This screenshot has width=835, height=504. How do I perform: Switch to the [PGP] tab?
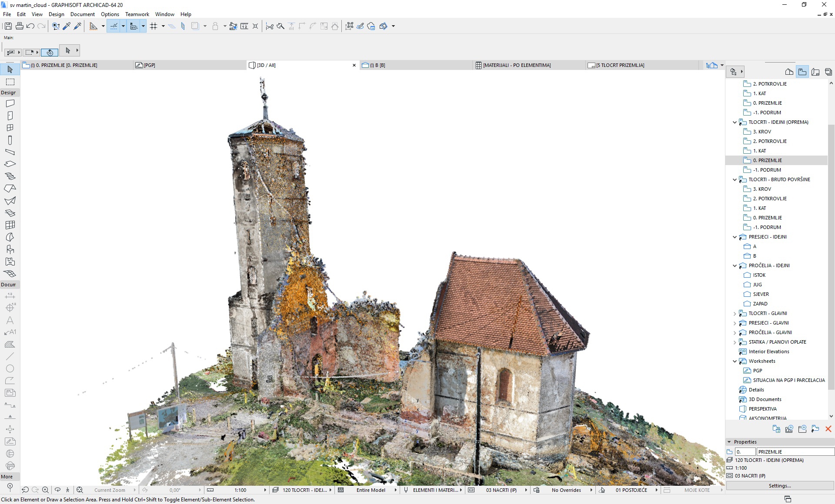click(190, 65)
